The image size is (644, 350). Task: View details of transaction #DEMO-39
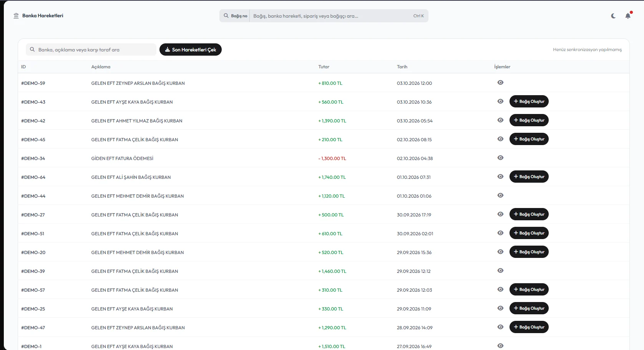pos(500,271)
